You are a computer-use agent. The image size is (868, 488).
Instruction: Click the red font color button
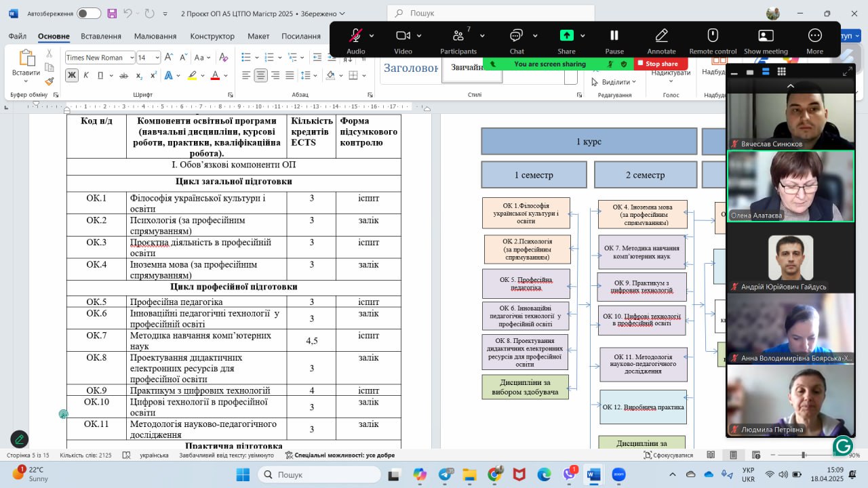215,75
